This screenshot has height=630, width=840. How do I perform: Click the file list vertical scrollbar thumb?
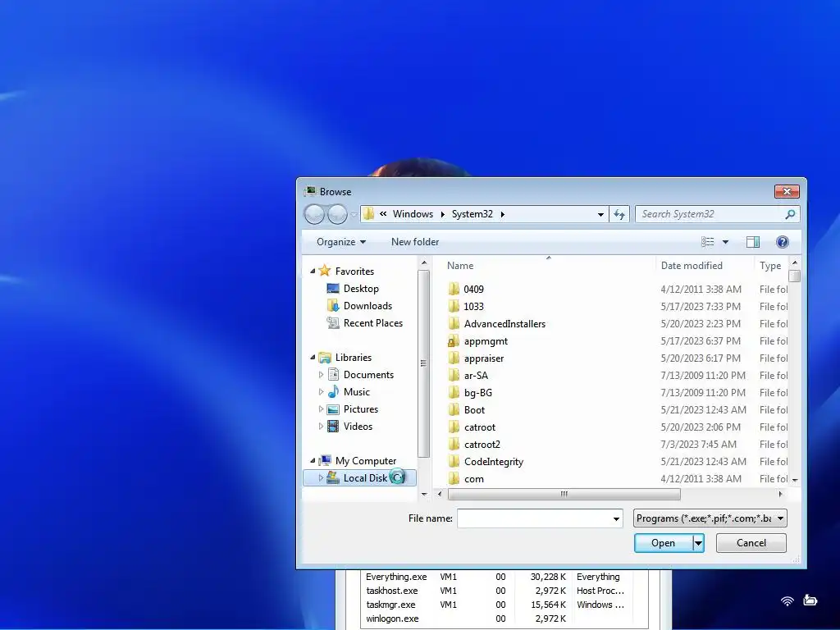795,276
